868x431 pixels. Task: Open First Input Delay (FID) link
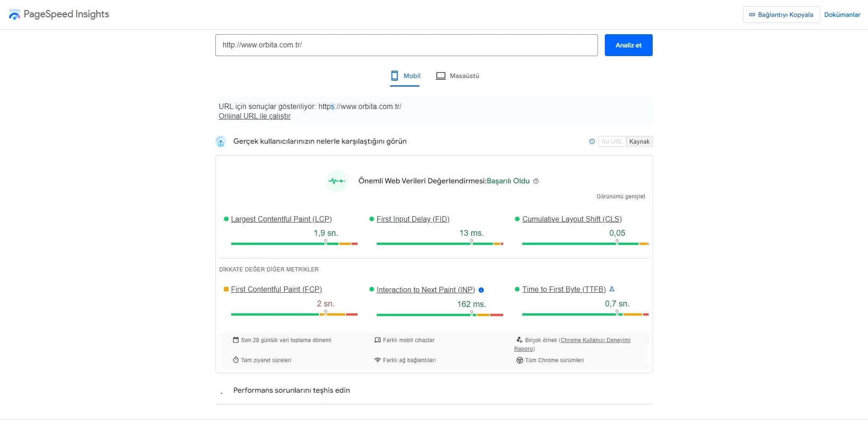(413, 219)
